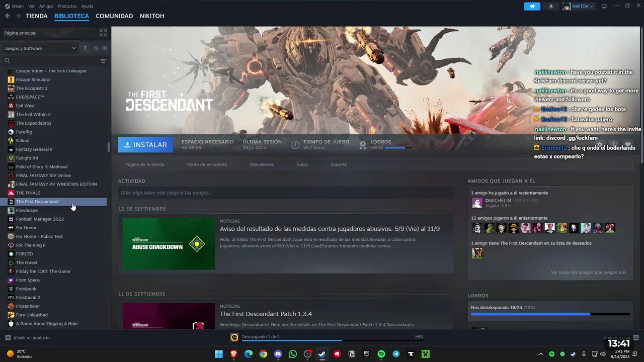Open WhatsApp from the taskbar

(293, 354)
